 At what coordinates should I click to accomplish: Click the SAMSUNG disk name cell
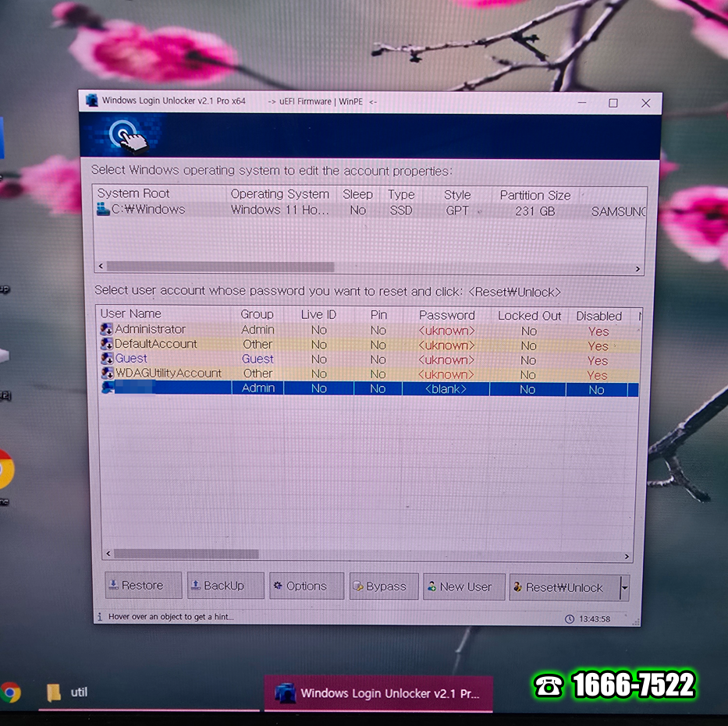click(618, 212)
